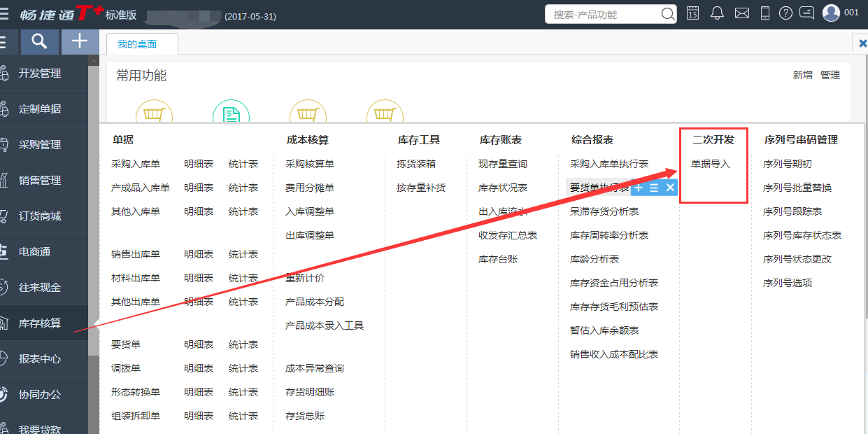Open the chat message icon in header

tap(807, 13)
